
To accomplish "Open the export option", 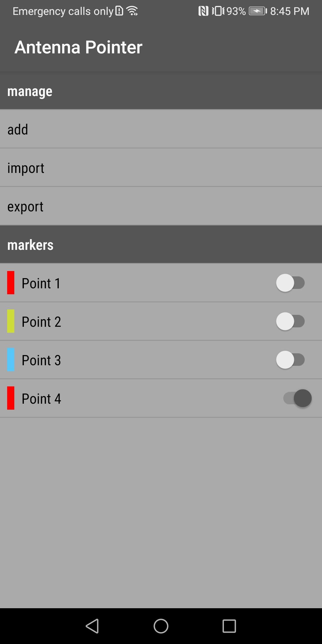I will click(161, 206).
